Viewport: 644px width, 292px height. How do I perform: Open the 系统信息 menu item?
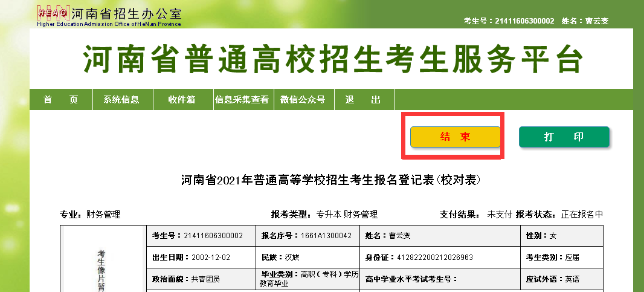[x=121, y=100]
